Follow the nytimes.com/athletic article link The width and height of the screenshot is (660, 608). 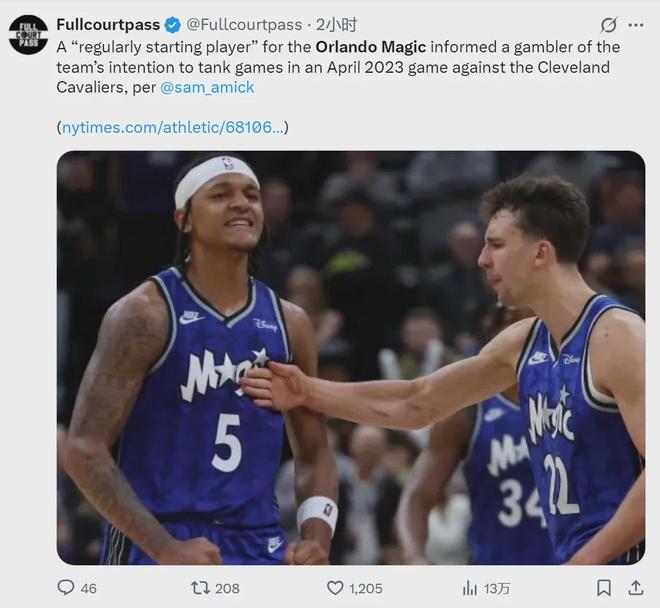pyautogui.click(x=173, y=128)
